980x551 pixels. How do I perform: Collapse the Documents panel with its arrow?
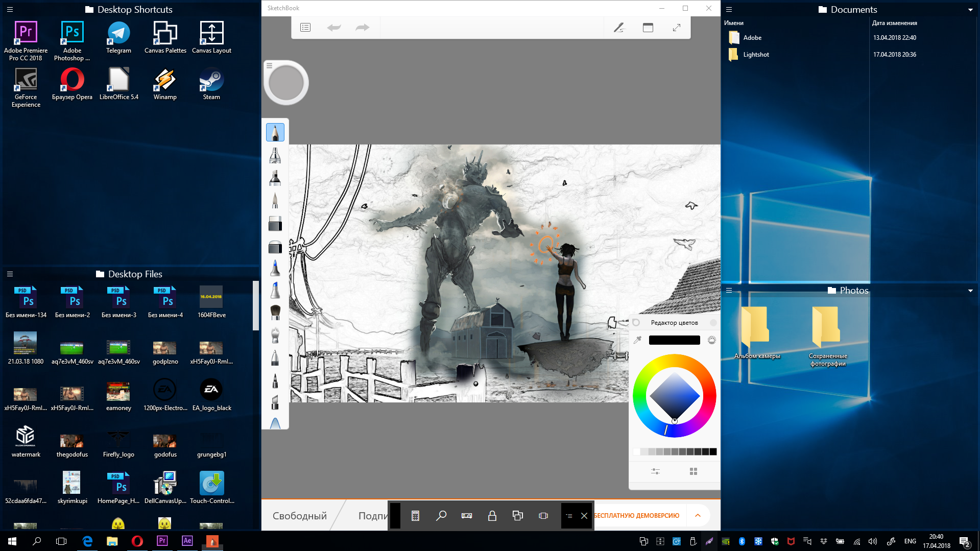[x=970, y=10]
